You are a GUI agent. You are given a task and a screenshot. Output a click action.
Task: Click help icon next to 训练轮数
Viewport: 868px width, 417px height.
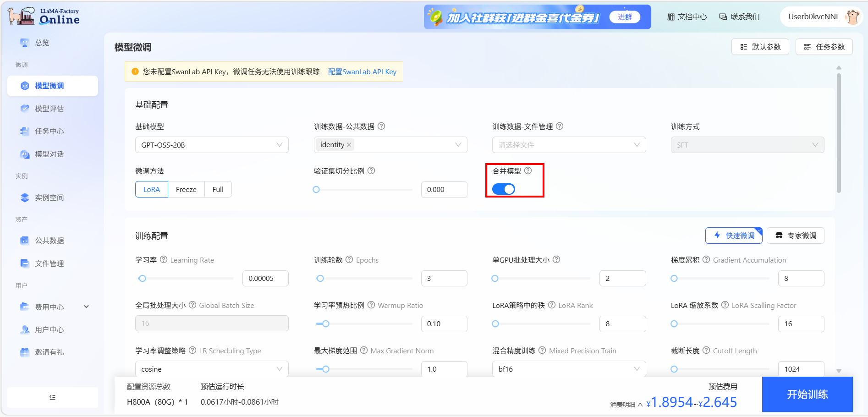pyautogui.click(x=349, y=260)
